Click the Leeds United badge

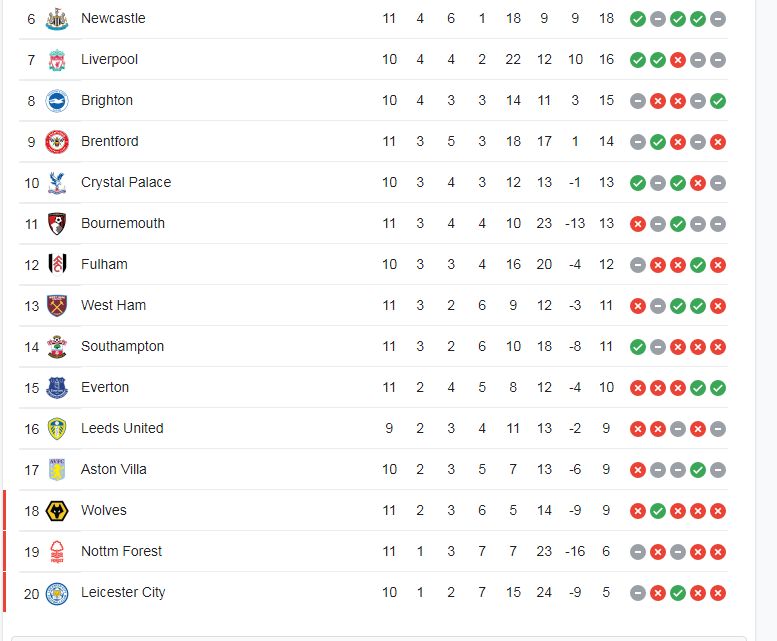point(57,428)
